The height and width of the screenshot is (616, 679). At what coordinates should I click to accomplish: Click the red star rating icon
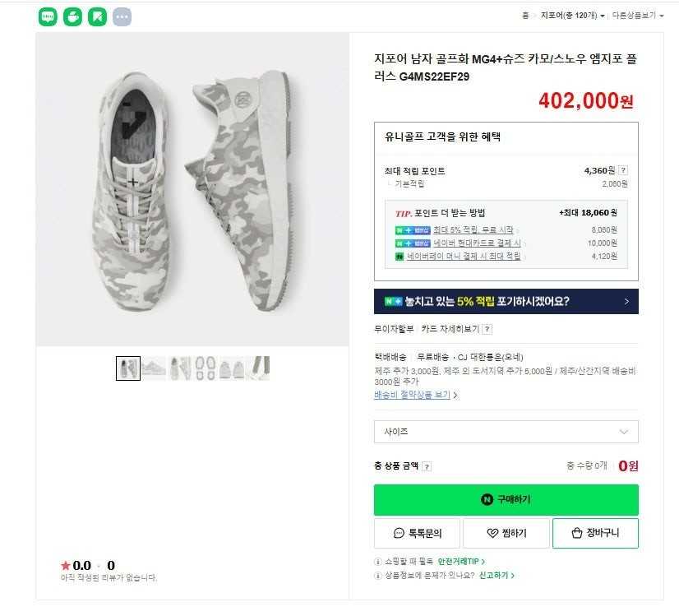coord(66,565)
